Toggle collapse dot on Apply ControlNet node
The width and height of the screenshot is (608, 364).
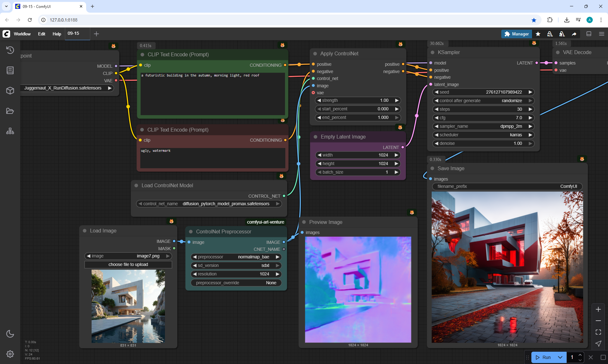(x=315, y=54)
